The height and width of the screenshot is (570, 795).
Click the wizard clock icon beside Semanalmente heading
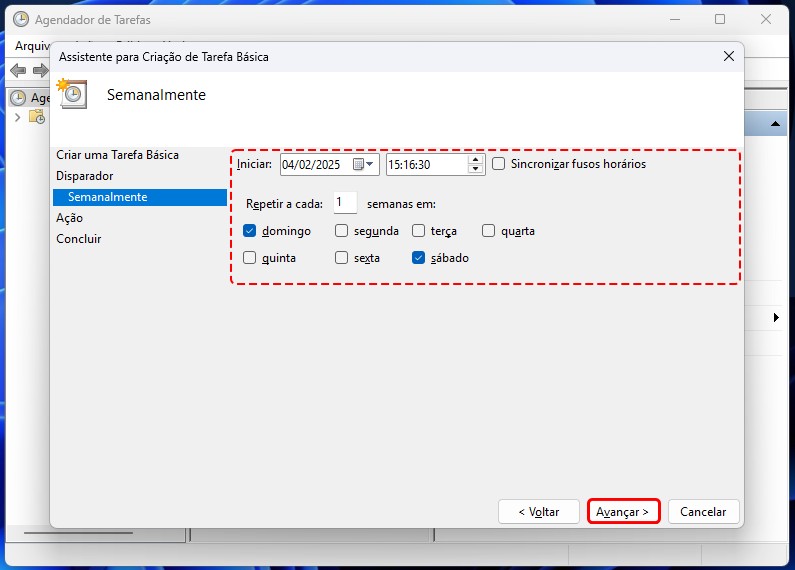coord(73,94)
